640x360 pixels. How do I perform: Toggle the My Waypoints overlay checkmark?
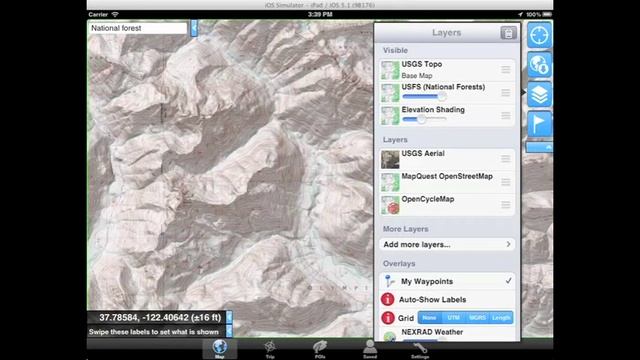point(509,281)
